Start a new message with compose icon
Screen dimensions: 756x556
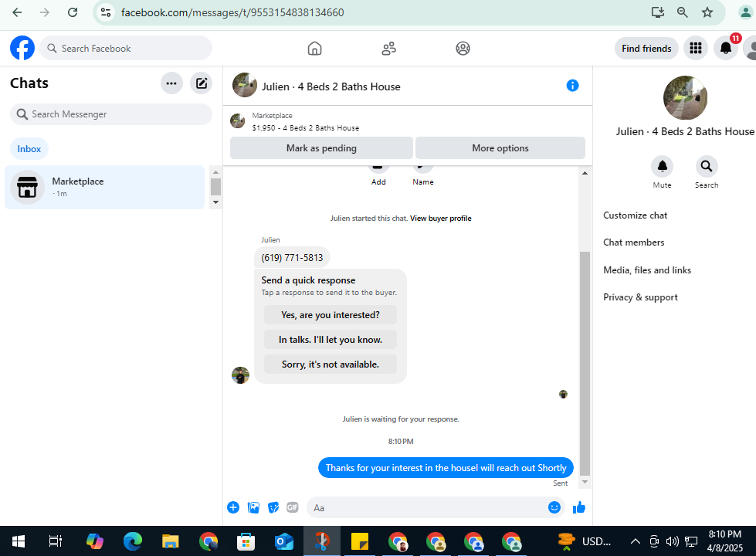coord(201,83)
